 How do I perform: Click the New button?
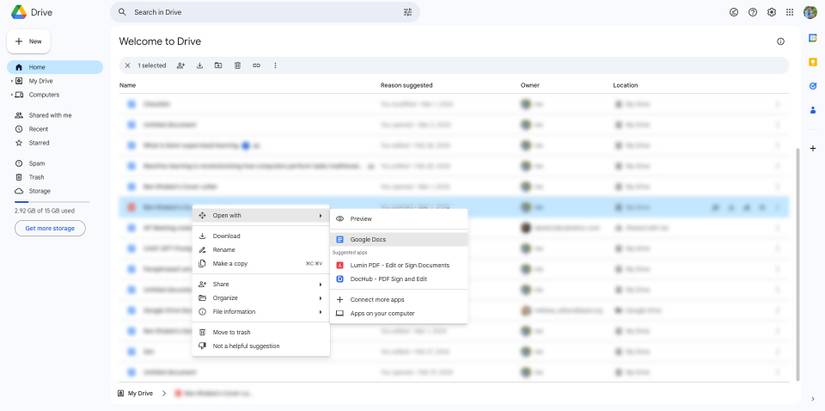29,41
